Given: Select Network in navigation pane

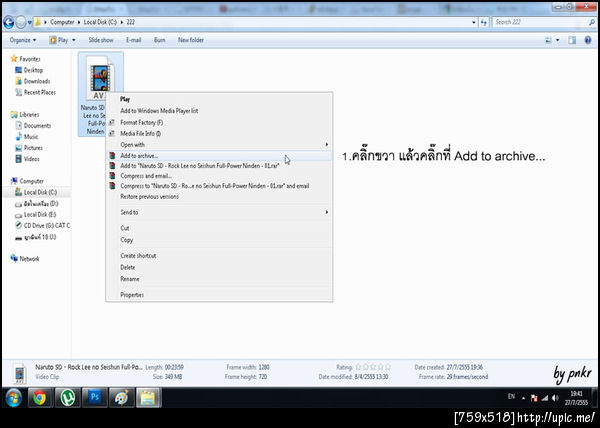Looking at the screenshot, I should (x=25, y=259).
